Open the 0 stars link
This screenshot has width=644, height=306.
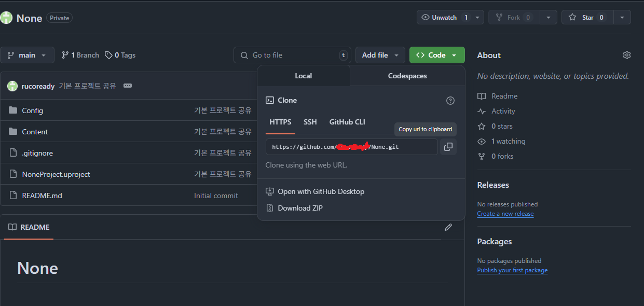click(502, 126)
